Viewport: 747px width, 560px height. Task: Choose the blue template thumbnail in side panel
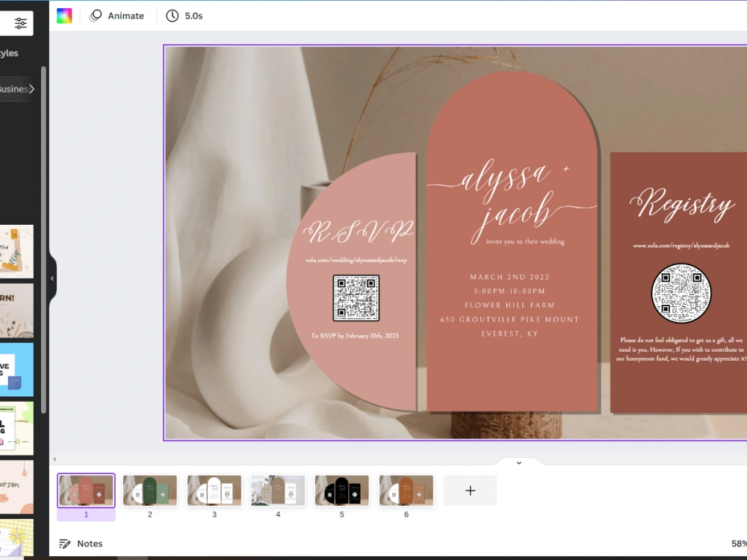click(16, 370)
